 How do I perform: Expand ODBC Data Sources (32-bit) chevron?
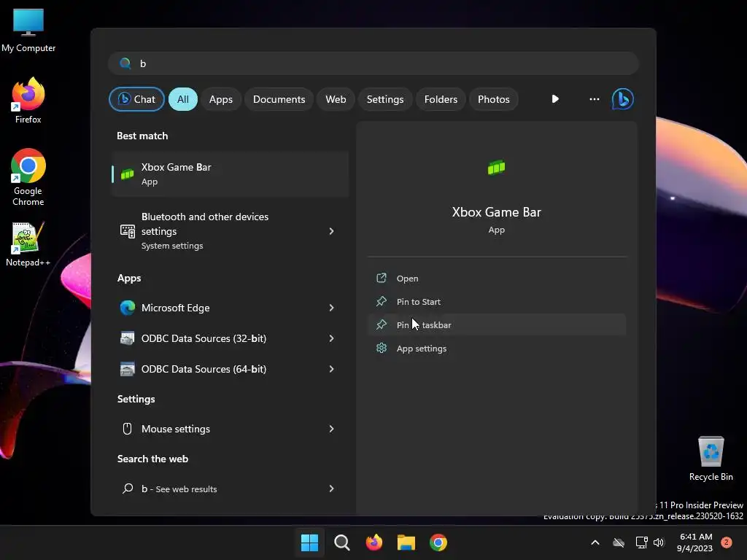pos(332,338)
